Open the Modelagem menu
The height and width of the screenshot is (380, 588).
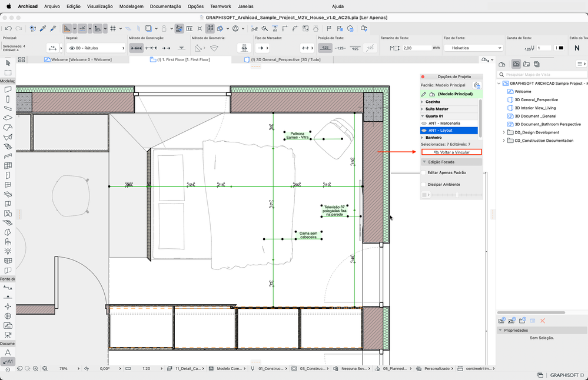pyautogui.click(x=131, y=6)
